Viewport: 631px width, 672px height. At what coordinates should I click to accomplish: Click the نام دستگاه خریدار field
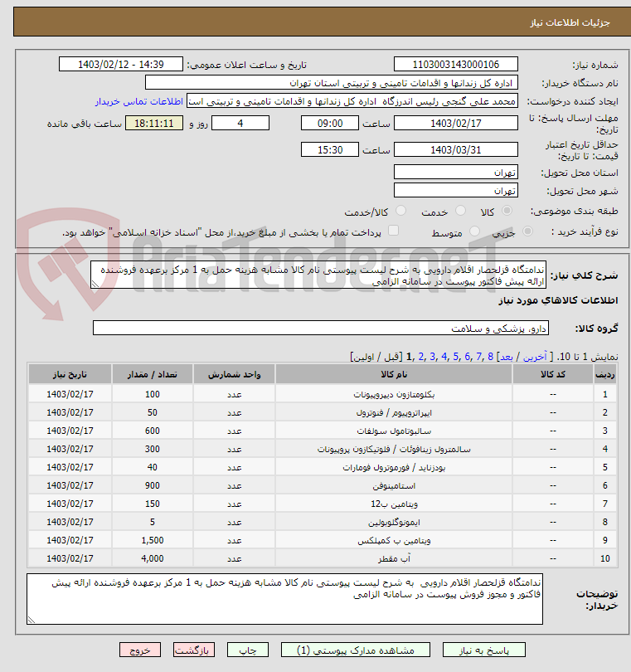click(332, 83)
